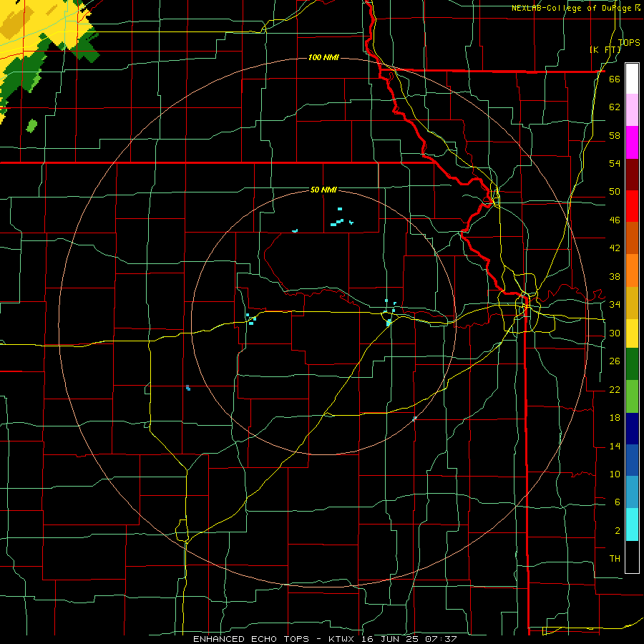This screenshot has width=644, height=644.
Task: Select the yellow 30 kft legend swatch
Action: coord(632,333)
